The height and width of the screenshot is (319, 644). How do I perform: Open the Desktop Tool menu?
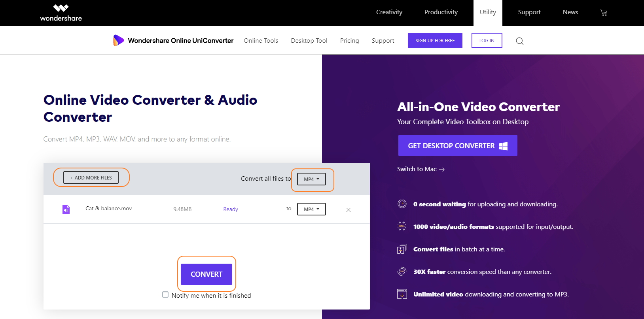[x=309, y=40]
